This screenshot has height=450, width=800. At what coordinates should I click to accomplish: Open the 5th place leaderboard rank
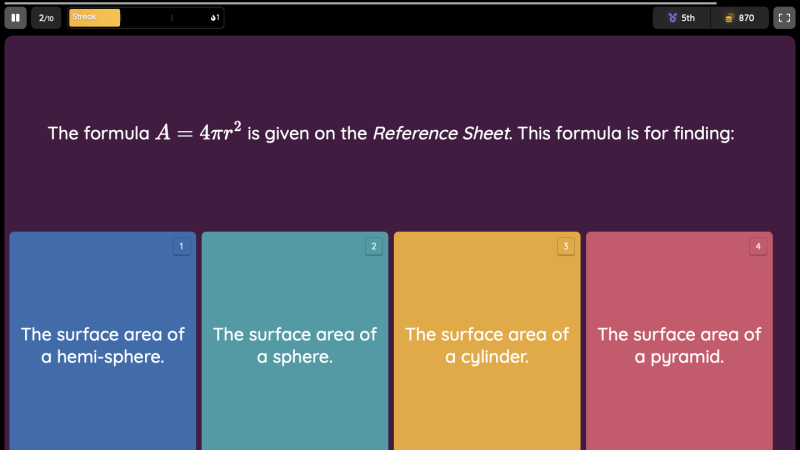coord(682,18)
